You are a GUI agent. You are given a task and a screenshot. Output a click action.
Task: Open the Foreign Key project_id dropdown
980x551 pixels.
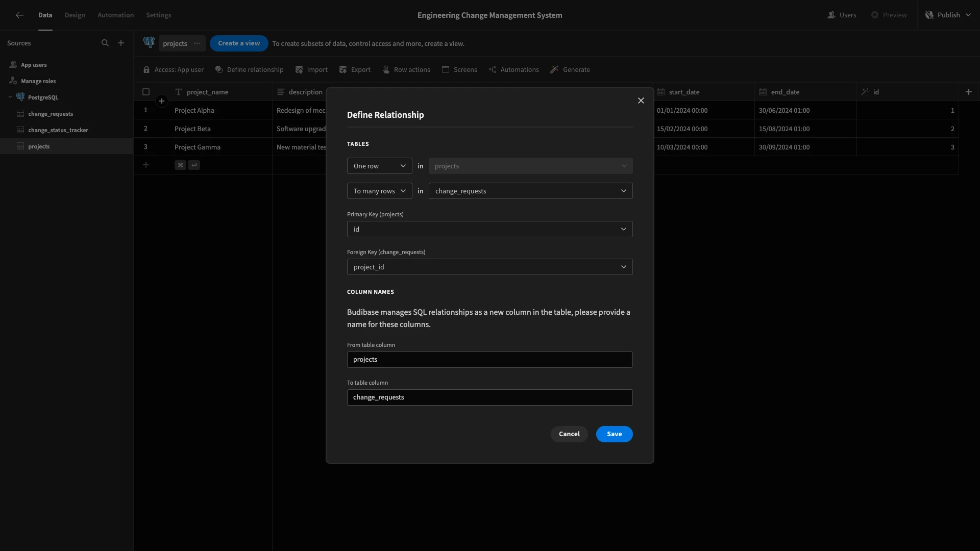(490, 267)
